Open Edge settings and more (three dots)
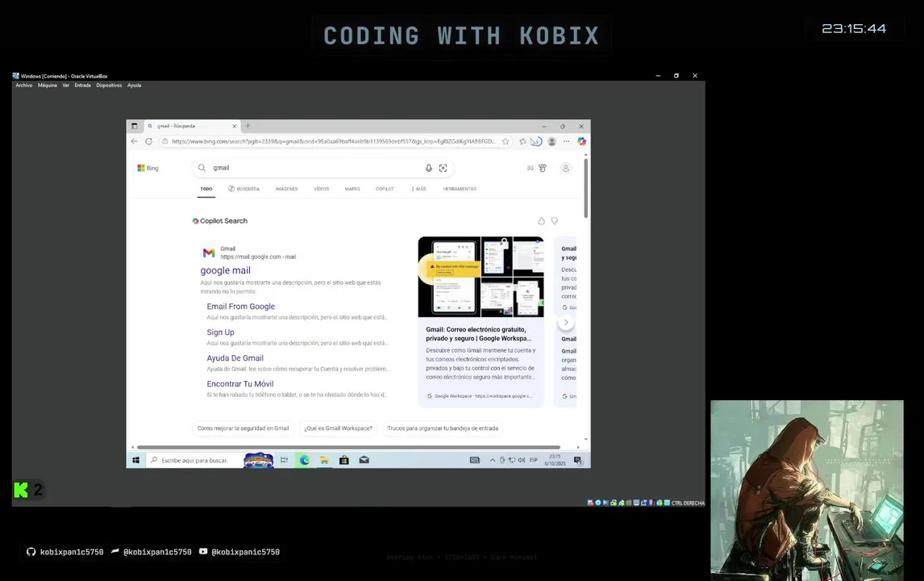The width and height of the screenshot is (924, 581). coord(566,141)
